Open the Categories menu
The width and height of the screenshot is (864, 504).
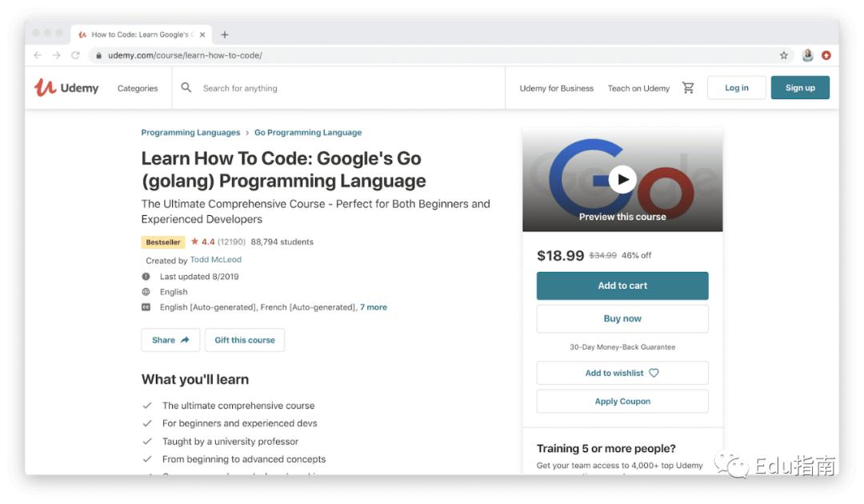click(138, 89)
